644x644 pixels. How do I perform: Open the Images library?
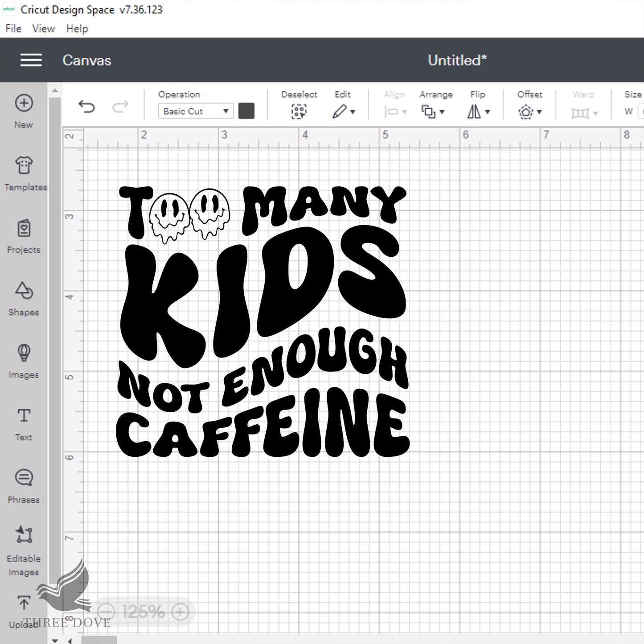[x=24, y=361]
